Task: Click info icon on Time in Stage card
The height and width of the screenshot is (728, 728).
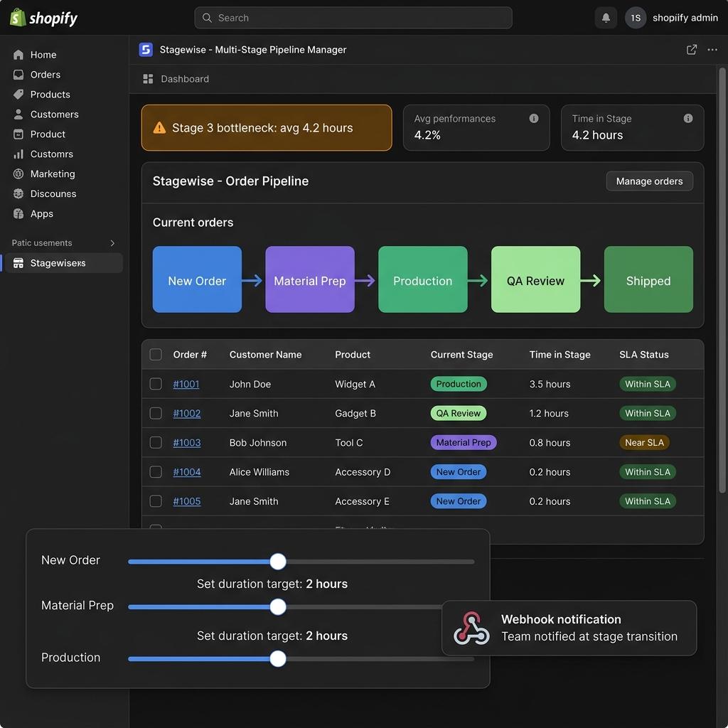Action: (687, 119)
